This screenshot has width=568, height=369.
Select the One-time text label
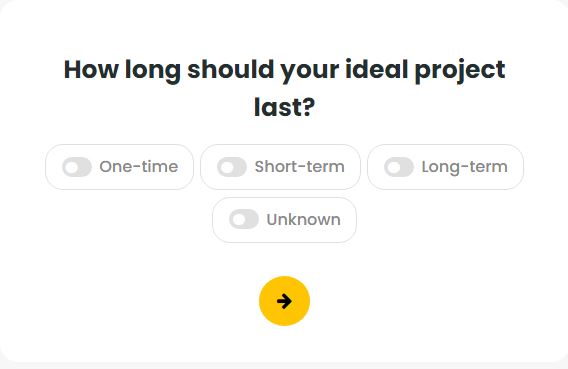pyautogui.click(x=139, y=167)
